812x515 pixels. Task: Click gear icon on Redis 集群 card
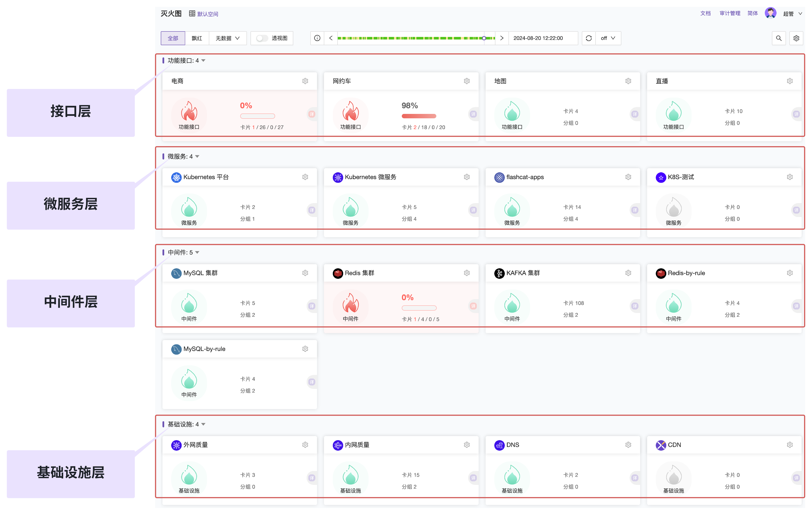tap(467, 273)
